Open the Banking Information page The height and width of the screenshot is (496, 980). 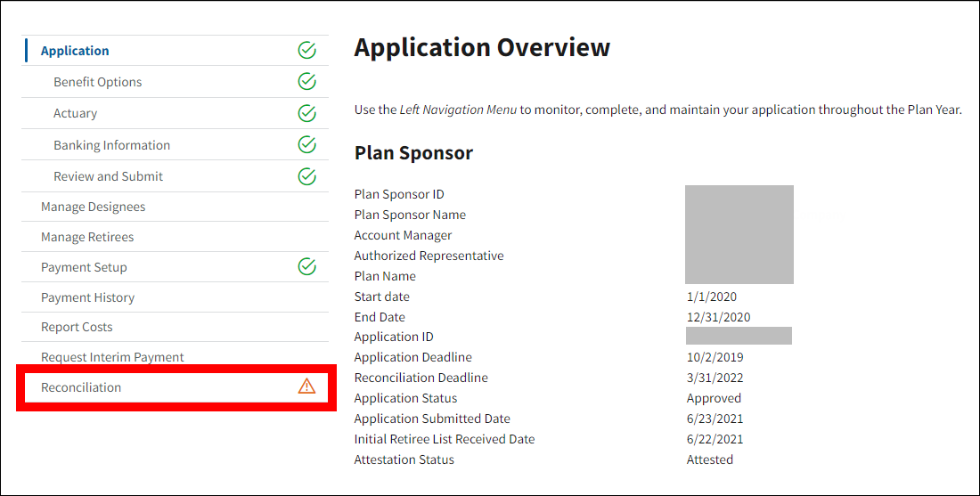click(x=111, y=145)
